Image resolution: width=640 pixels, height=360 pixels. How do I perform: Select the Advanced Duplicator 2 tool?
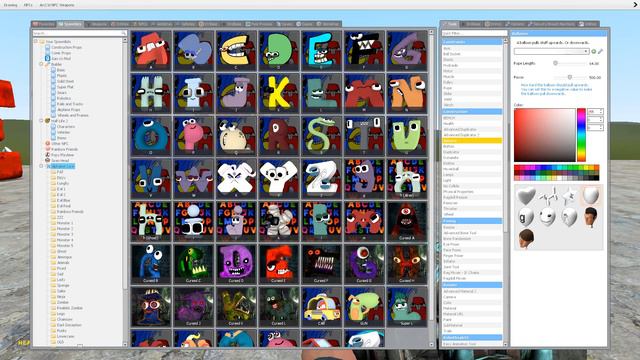click(x=472, y=135)
